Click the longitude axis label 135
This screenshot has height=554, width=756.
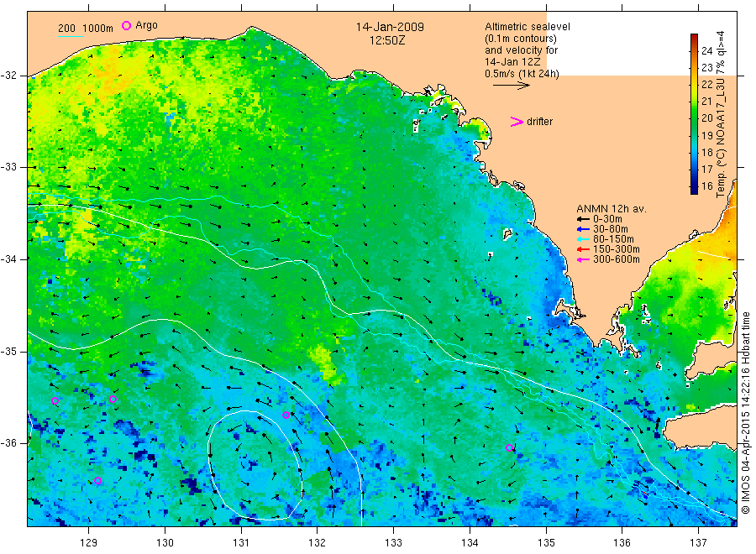pyautogui.click(x=546, y=543)
